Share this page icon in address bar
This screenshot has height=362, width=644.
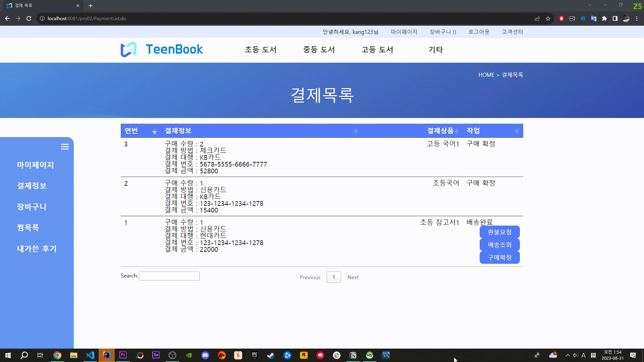[537, 19]
